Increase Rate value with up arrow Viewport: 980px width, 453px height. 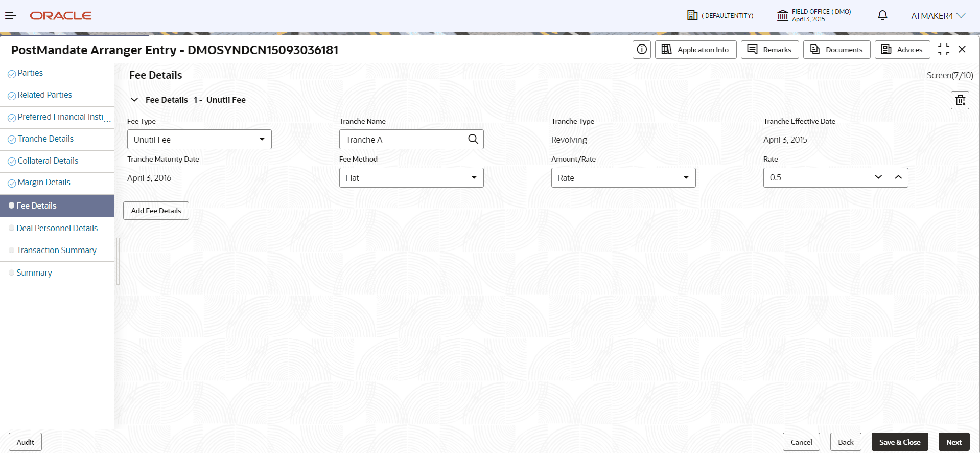pos(898,177)
